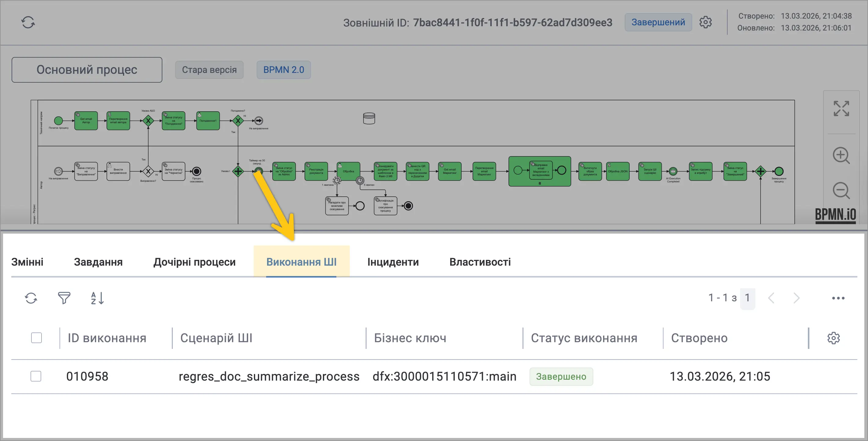Viewport: 868px width, 441px height.
Task: Zoom out of the BPMN diagram
Action: point(841,191)
